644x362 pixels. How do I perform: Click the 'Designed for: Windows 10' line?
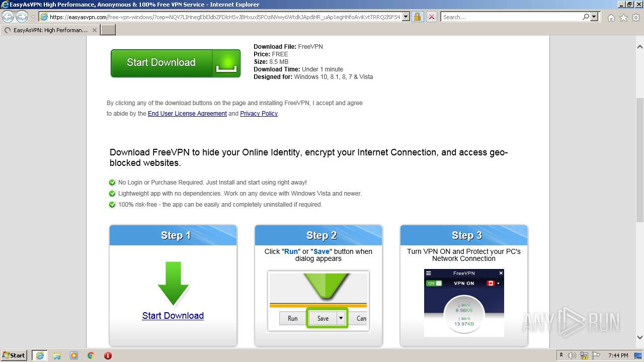pyautogui.click(x=313, y=77)
